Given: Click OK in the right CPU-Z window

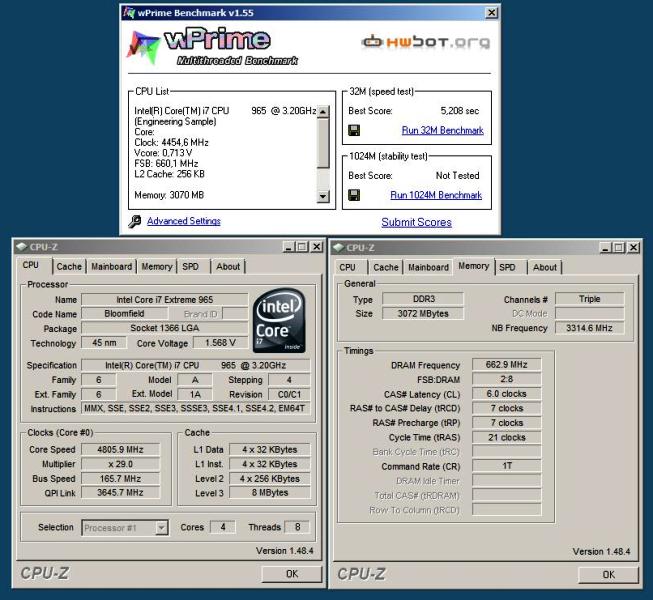Looking at the screenshot, I should pos(608,575).
